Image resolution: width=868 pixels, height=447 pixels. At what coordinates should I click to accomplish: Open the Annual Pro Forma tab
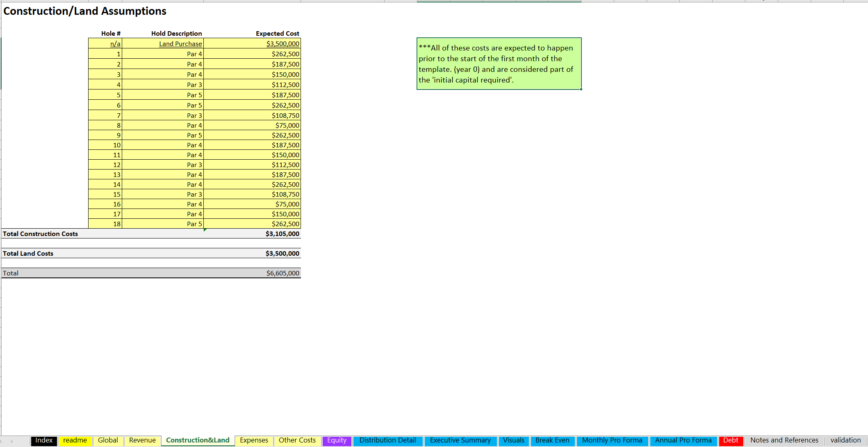683,440
